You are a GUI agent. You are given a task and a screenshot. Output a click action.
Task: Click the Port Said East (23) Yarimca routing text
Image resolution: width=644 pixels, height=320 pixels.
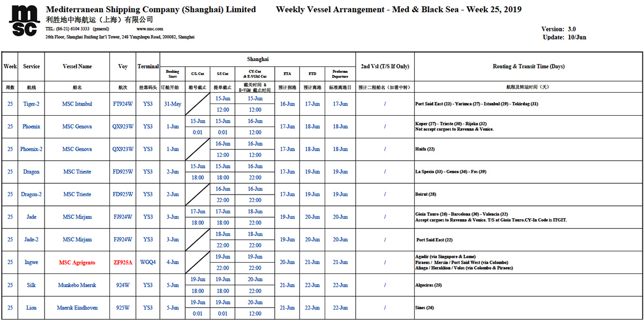tap(477, 104)
